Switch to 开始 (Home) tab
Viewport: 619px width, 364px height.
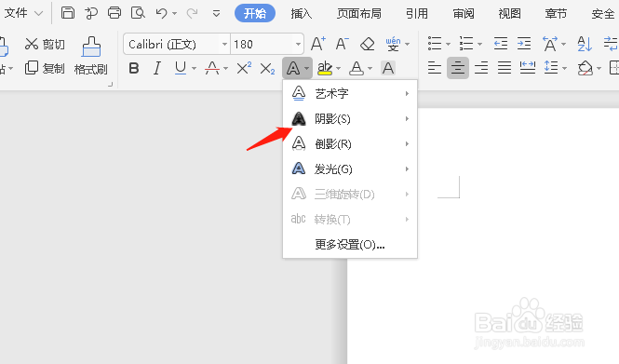coord(255,13)
